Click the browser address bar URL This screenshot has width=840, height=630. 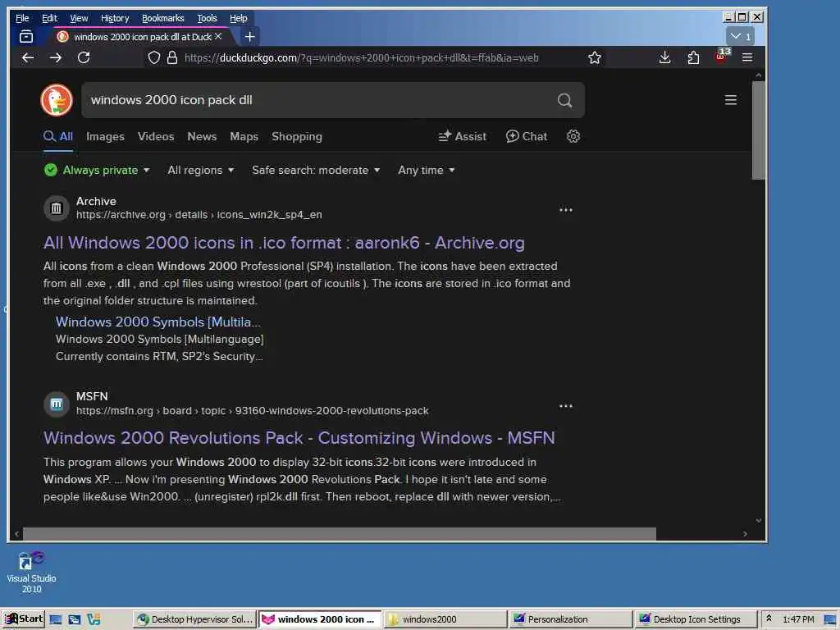361,58
